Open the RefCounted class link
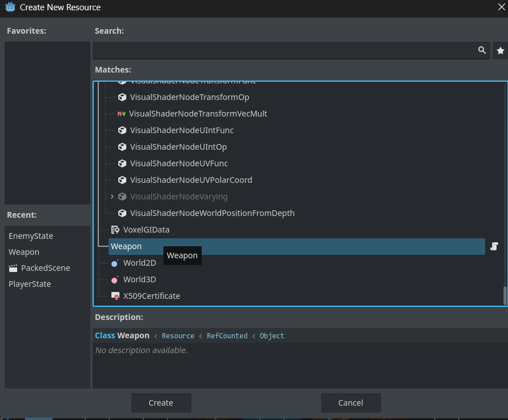This screenshot has height=420, width=508. point(227,336)
